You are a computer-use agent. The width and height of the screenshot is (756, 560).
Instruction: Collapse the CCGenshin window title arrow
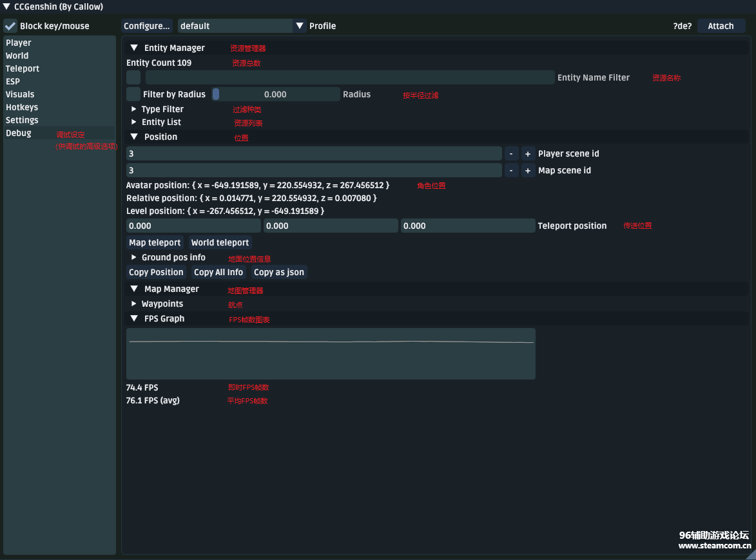(6, 6)
